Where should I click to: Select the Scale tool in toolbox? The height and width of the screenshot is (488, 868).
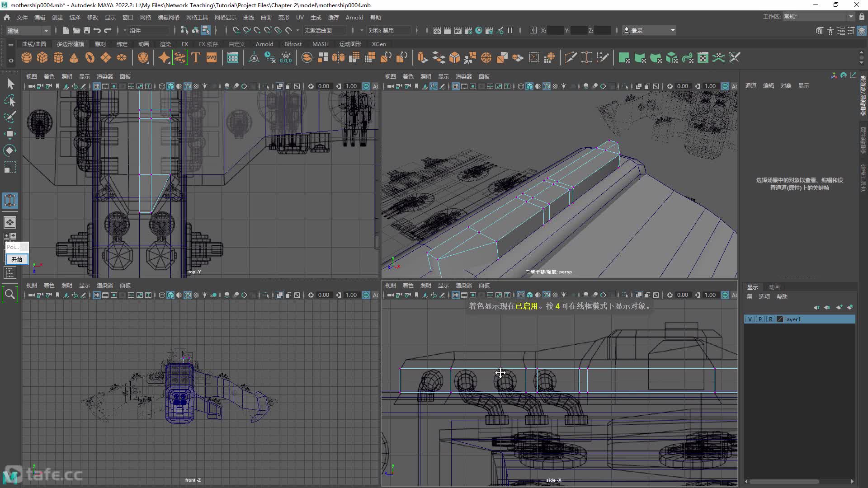pyautogui.click(x=10, y=168)
